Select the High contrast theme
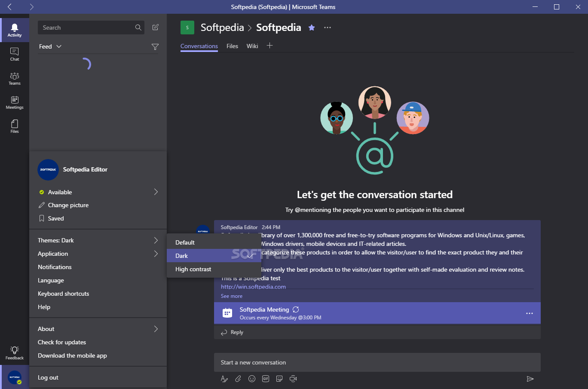The width and height of the screenshot is (588, 389). (x=214, y=269)
